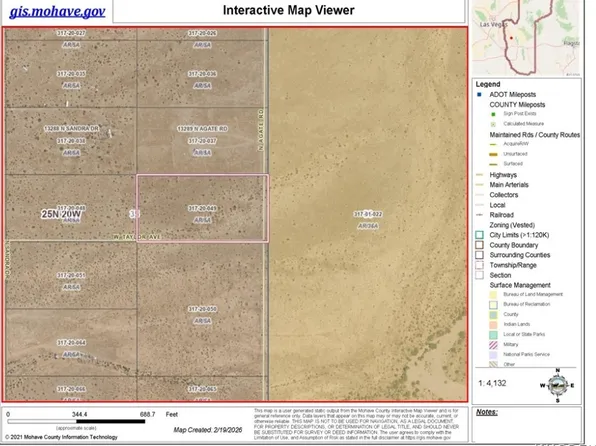Click parcel label 317-20-026
This screenshot has width=596, height=446.
coord(202,33)
